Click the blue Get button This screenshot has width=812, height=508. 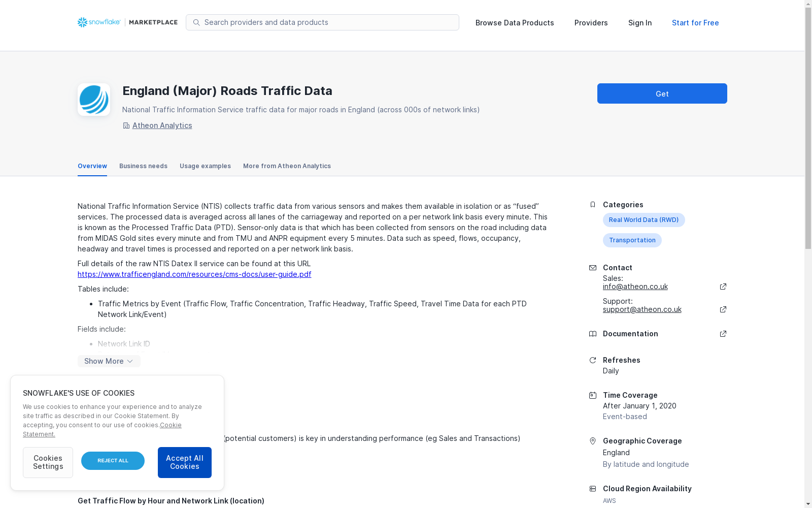point(662,93)
